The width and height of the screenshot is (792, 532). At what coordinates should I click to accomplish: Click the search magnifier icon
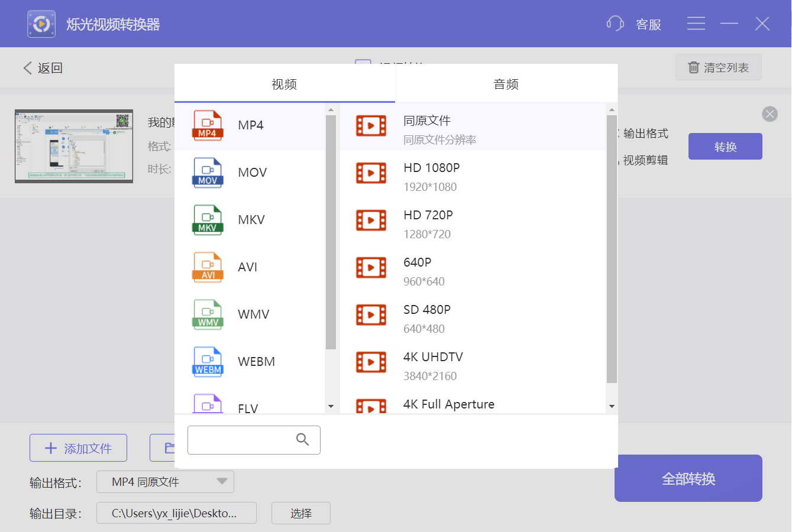[302, 440]
